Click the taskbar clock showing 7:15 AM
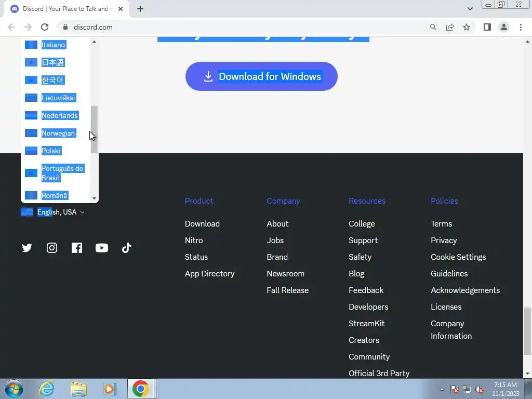This screenshot has width=532, height=399. 506,389
